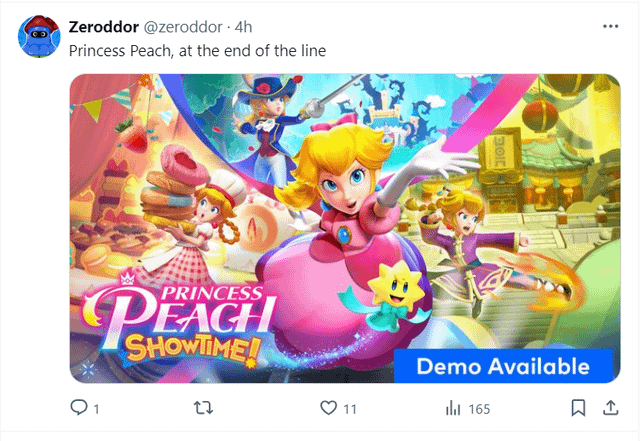Open the @zeroddor handle link
The height and width of the screenshot is (441, 640).
click(x=183, y=27)
